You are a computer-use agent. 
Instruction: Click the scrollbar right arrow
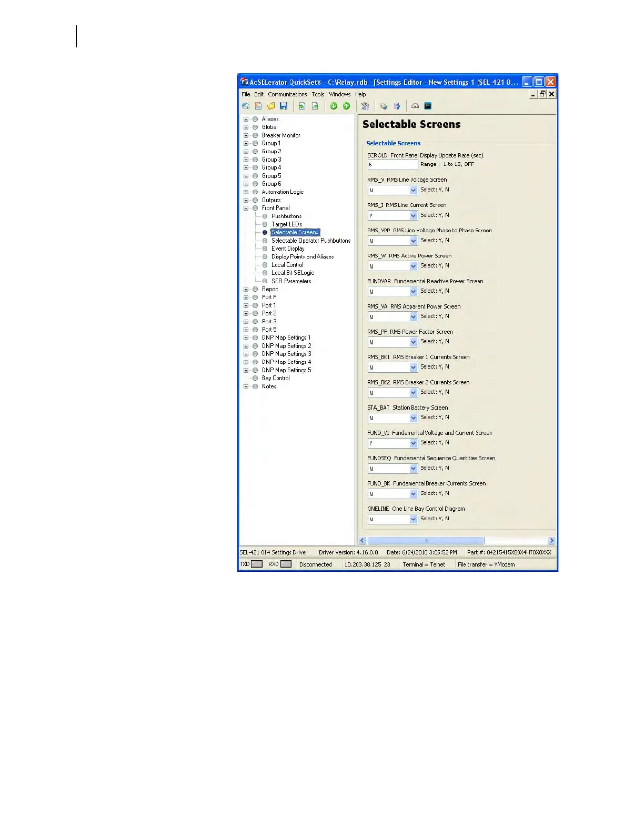click(551, 541)
